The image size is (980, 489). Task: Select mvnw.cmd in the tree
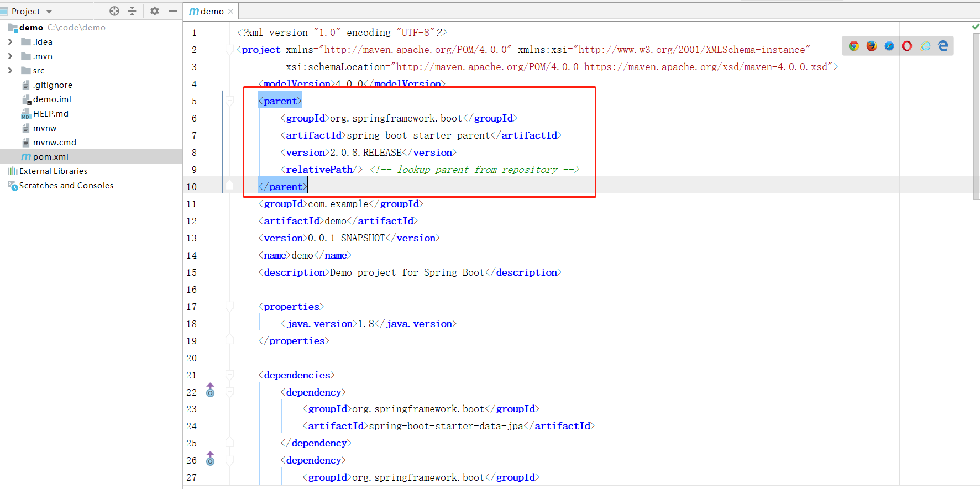tap(54, 143)
